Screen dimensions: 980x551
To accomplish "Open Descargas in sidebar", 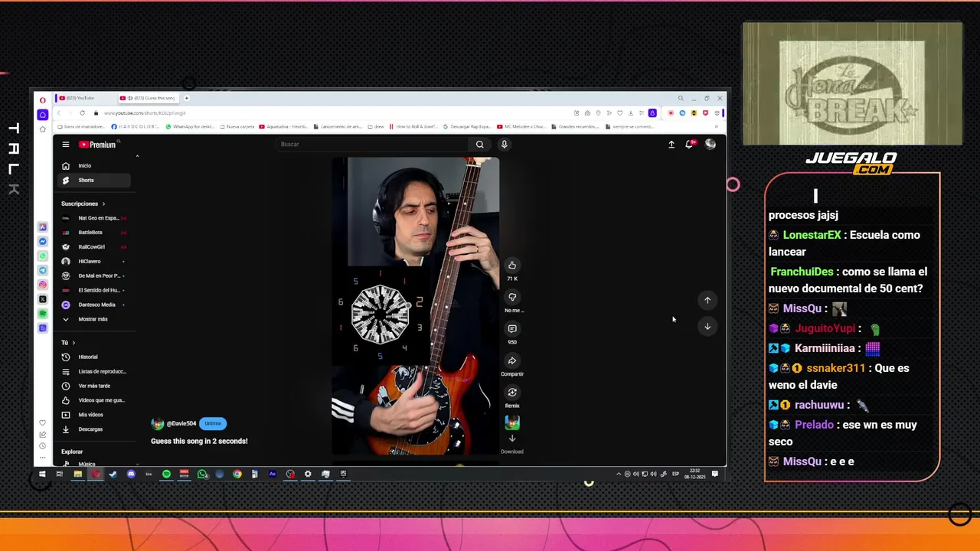I will click(x=94, y=429).
